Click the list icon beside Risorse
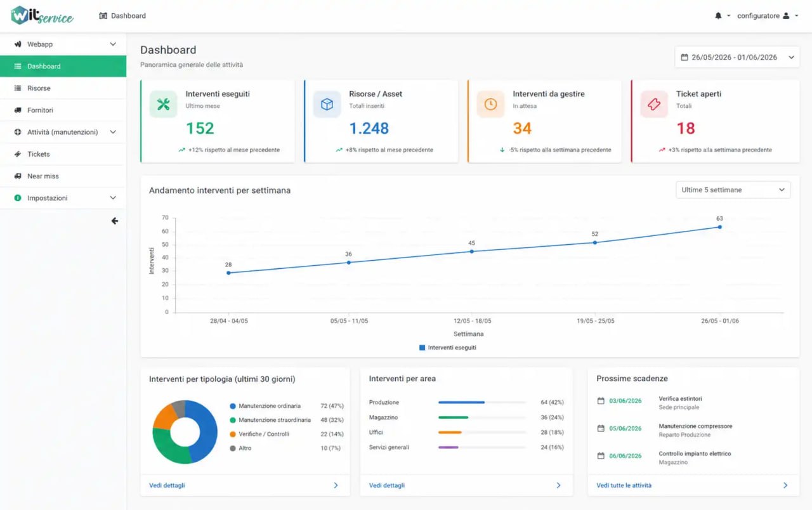The image size is (812, 510). click(18, 88)
